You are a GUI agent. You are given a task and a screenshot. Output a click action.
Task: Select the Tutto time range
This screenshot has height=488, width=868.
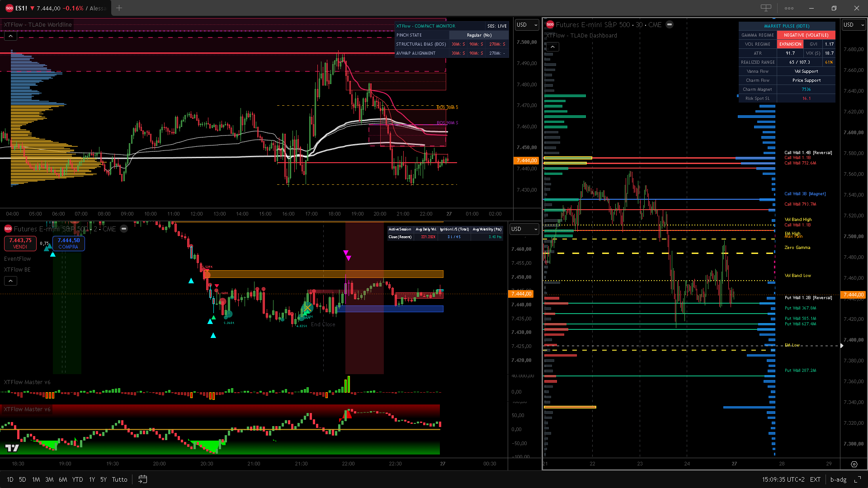click(120, 479)
